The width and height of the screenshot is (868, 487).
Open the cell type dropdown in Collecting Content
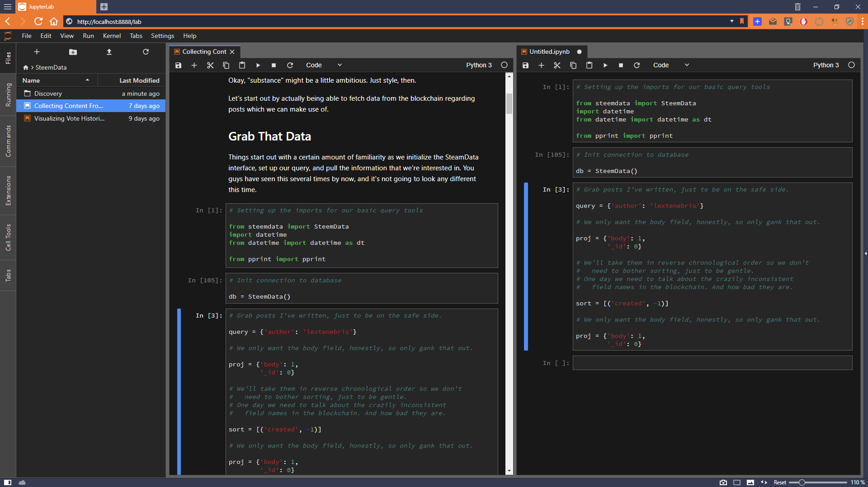324,65
